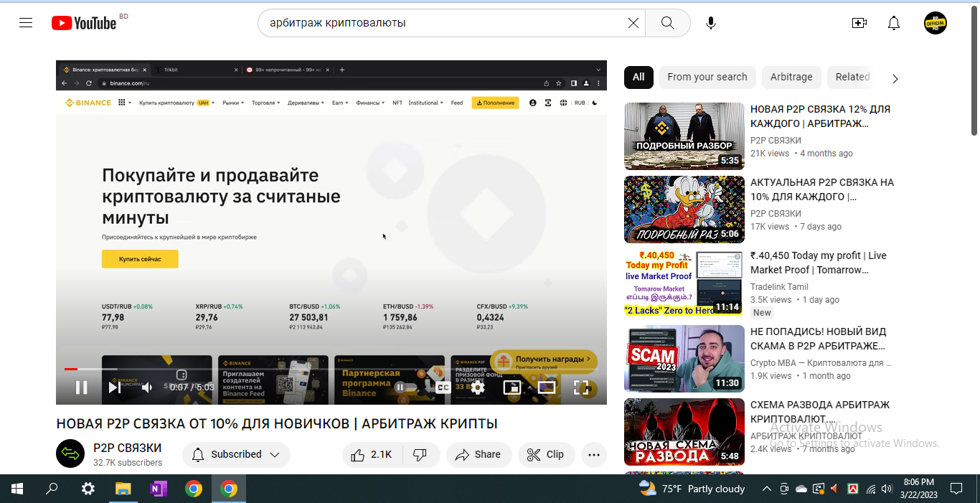This screenshot has height=503, width=980.
Task: Open Windows notification center
Action: [956, 489]
